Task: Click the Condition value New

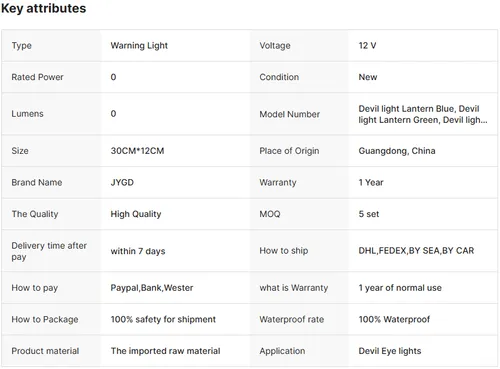Action: point(368,77)
